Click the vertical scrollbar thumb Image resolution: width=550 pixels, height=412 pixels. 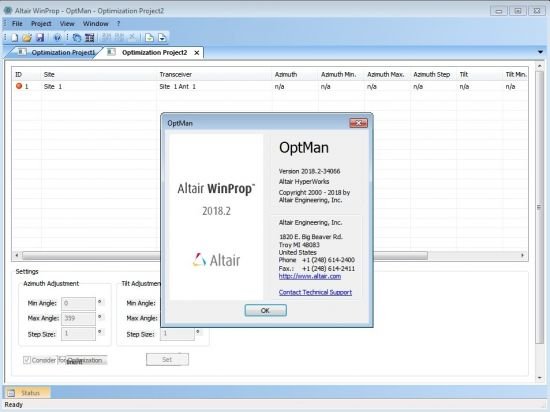pos(539,207)
